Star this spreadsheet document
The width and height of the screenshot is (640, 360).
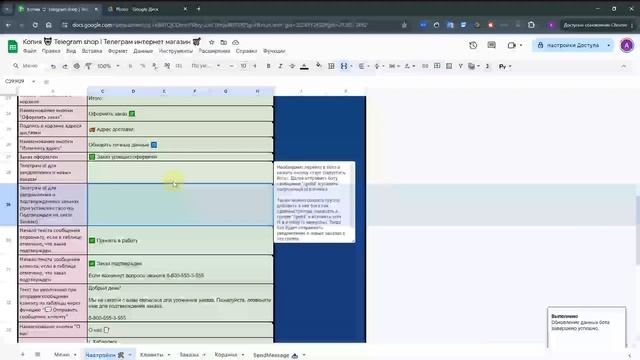click(x=211, y=42)
